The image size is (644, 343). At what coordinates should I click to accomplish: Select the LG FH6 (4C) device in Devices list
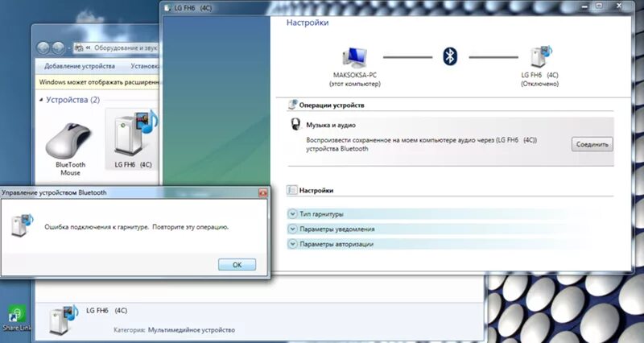(133, 138)
